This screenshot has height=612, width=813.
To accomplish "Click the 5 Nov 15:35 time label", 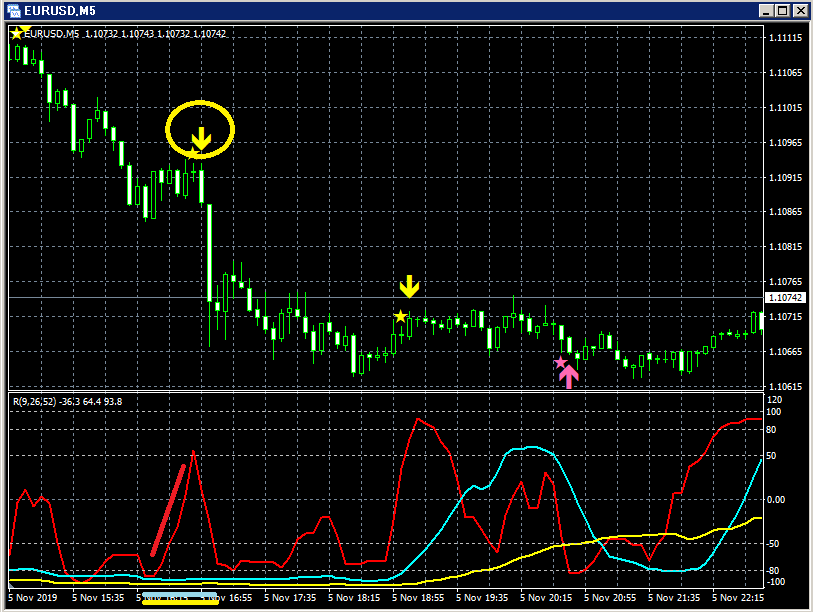I will point(98,597).
